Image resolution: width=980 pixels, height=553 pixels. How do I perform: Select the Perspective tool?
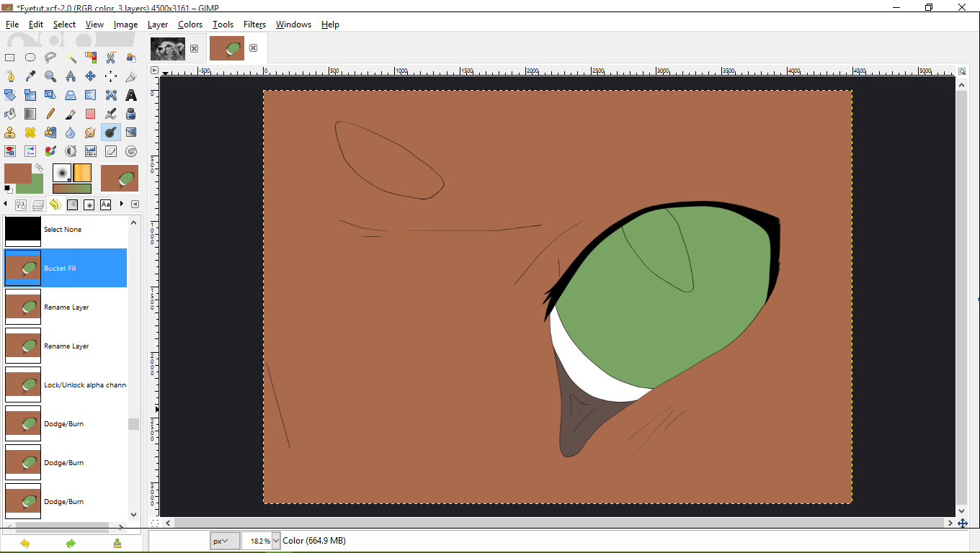point(71,95)
